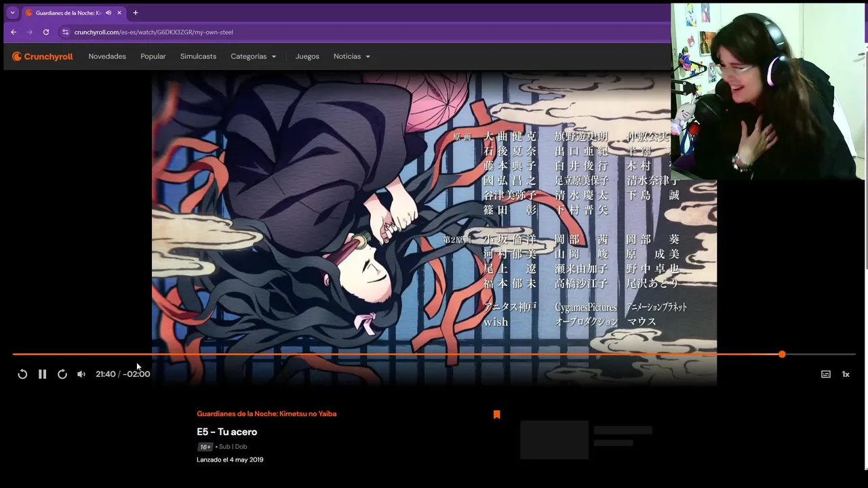Open Guardianes de la Noche series link
The image size is (868, 488).
(x=267, y=413)
